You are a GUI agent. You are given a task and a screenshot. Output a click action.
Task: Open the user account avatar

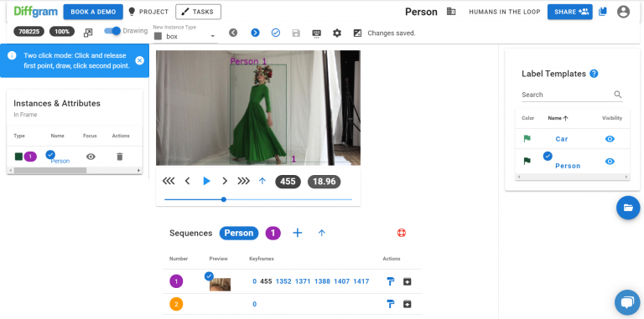(624, 12)
